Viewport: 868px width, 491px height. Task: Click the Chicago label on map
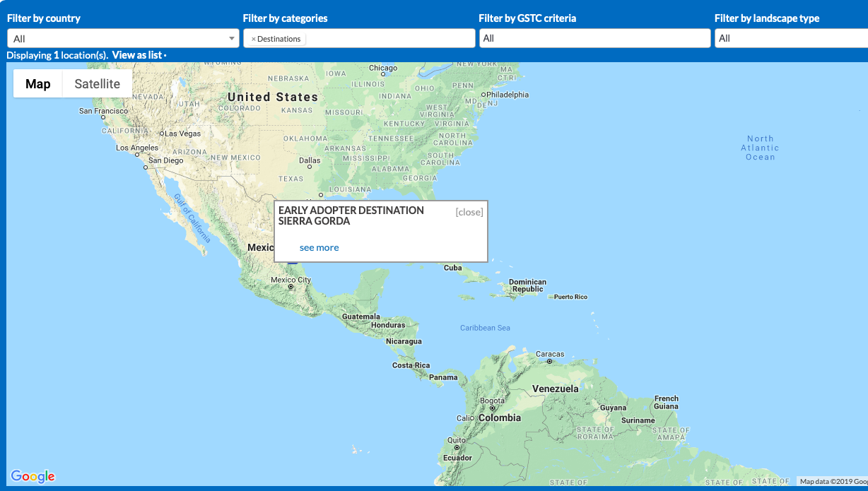tap(383, 69)
